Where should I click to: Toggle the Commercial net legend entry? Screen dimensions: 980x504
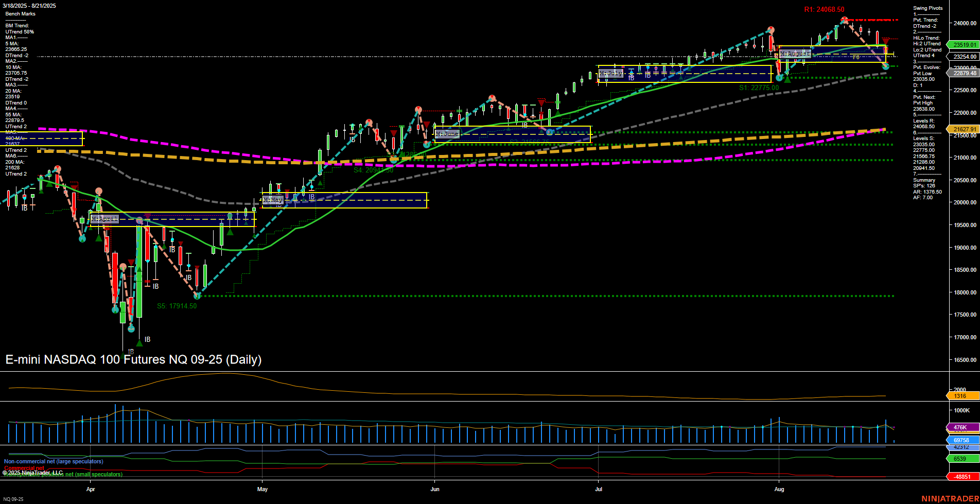(24, 468)
